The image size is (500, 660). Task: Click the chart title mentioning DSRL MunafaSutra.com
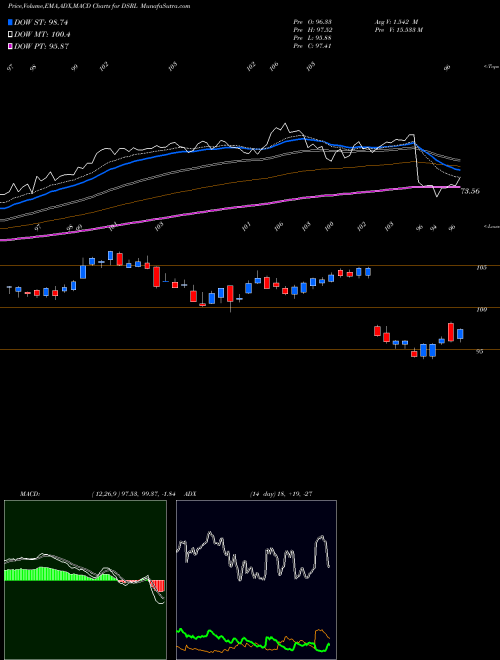coord(99,6)
